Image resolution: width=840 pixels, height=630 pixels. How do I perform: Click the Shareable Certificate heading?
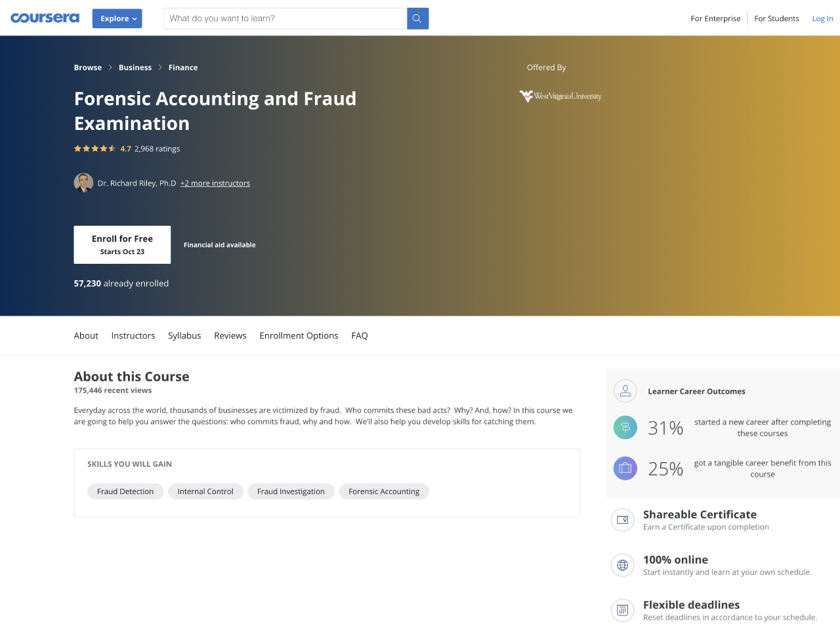click(x=700, y=514)
